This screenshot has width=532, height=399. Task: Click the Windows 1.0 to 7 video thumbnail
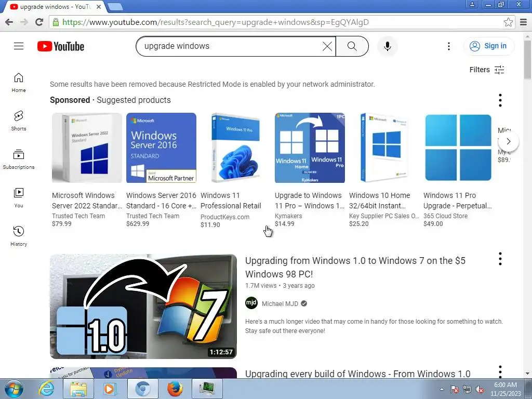143,307
